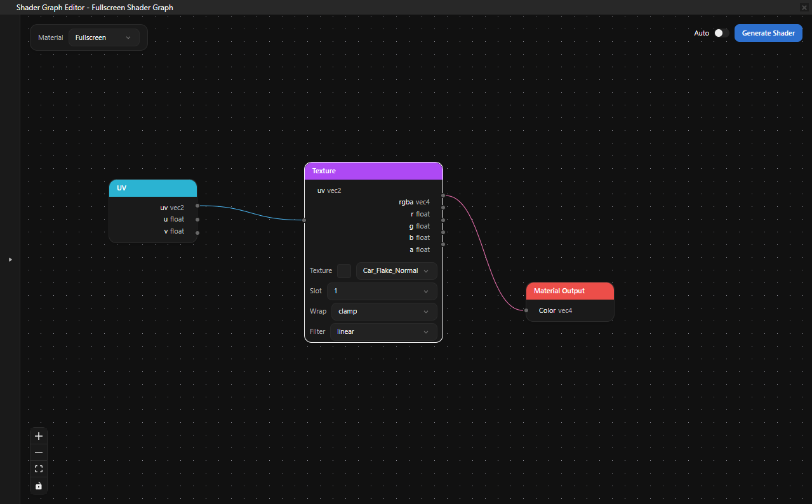Toggle the Auto switch
The image size is (812, 504).
(721, 33)
